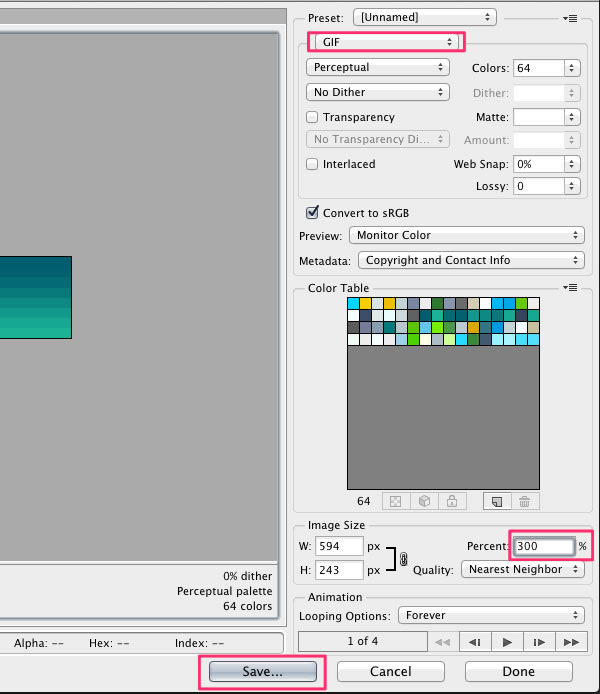Click the Web Snap stepper arrows

click(x=572, y=164)
